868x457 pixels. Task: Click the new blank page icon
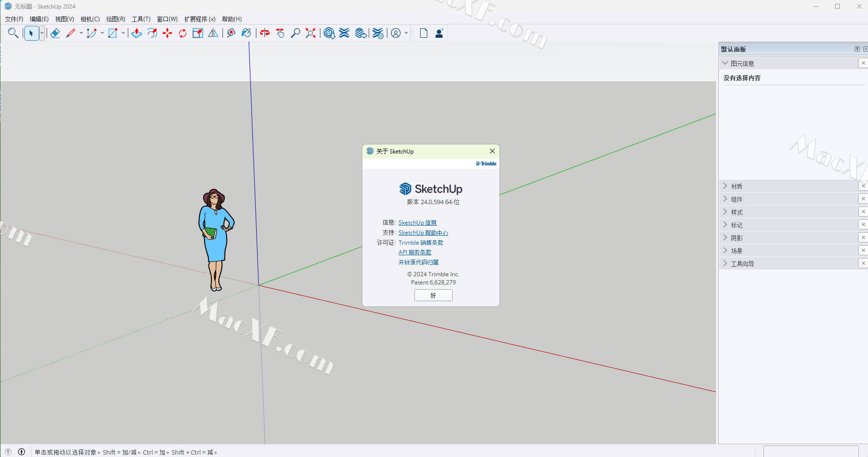pos(423,33)
